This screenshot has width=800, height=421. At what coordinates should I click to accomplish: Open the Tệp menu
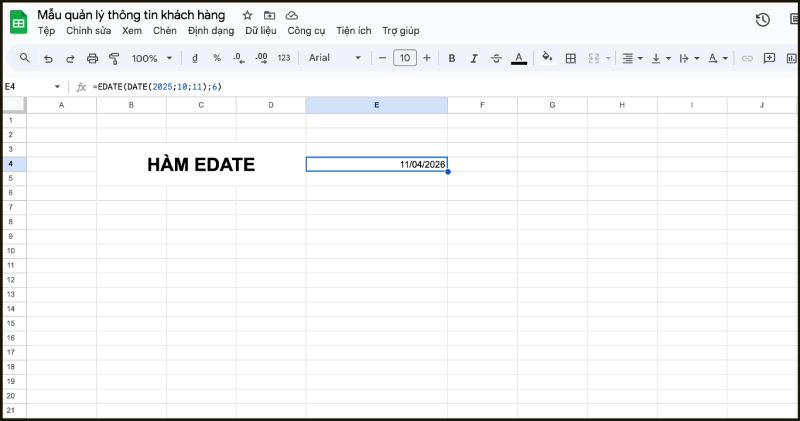(46, 31)
